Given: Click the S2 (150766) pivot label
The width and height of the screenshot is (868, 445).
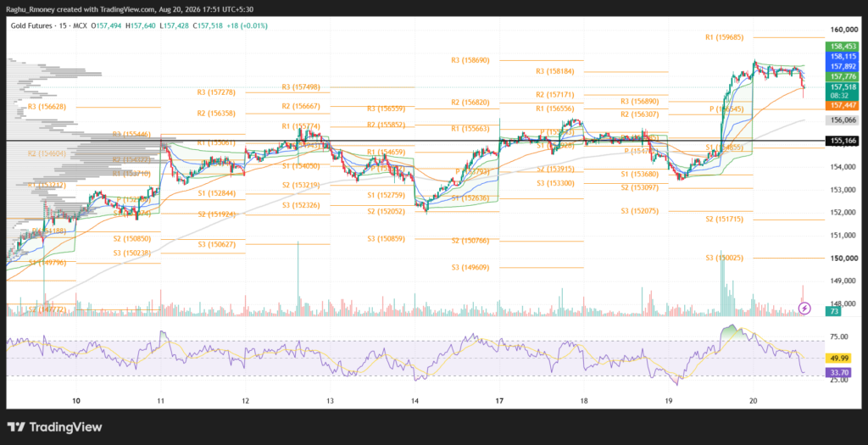Looking at the screenshot, I should coord(470,240).
